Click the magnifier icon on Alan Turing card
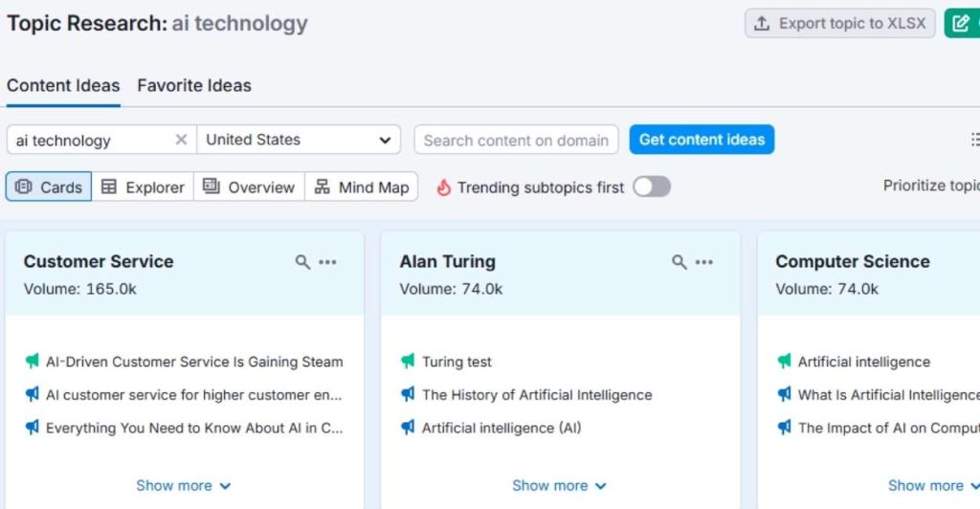This screenshot has height=509, width=980. coord(679,262)
